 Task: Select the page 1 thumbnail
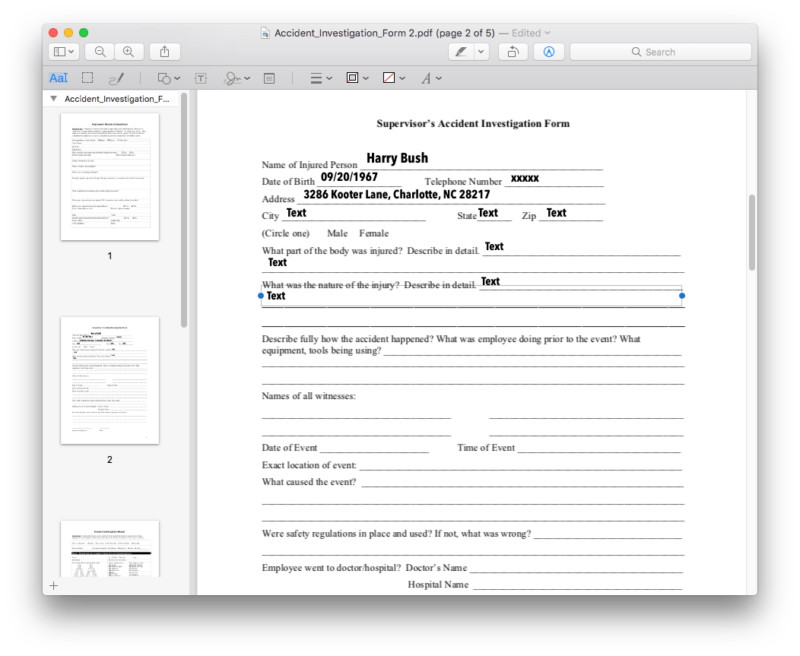pyautogui.click(x=110, y=176)
